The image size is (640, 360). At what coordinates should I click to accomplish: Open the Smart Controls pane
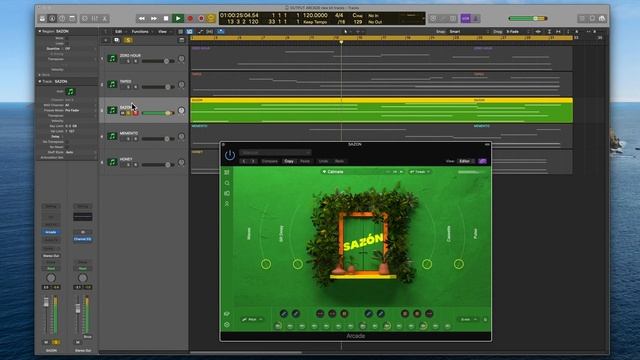click(84, 18)
